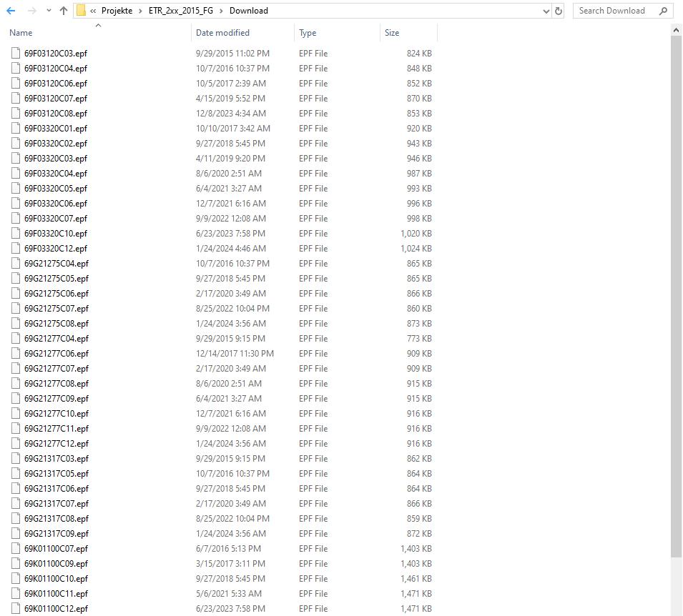Image resolution: width=683 pixels, height=616 pixels.
Task: Select file icon of 69F03320C05.epf
Action: point(16,188)
